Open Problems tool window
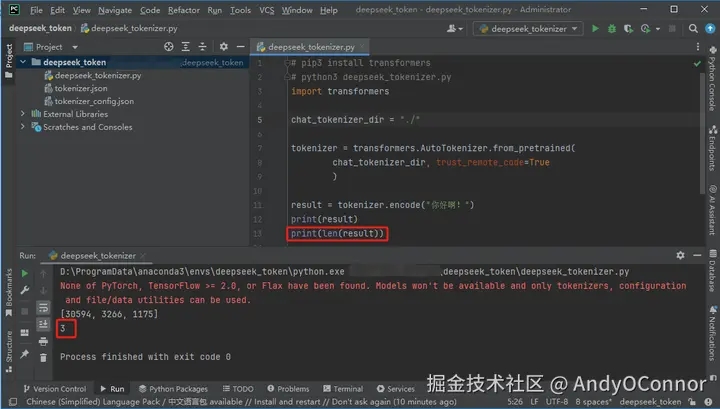Viewport: 720px width, 409px height. (288, 389)
